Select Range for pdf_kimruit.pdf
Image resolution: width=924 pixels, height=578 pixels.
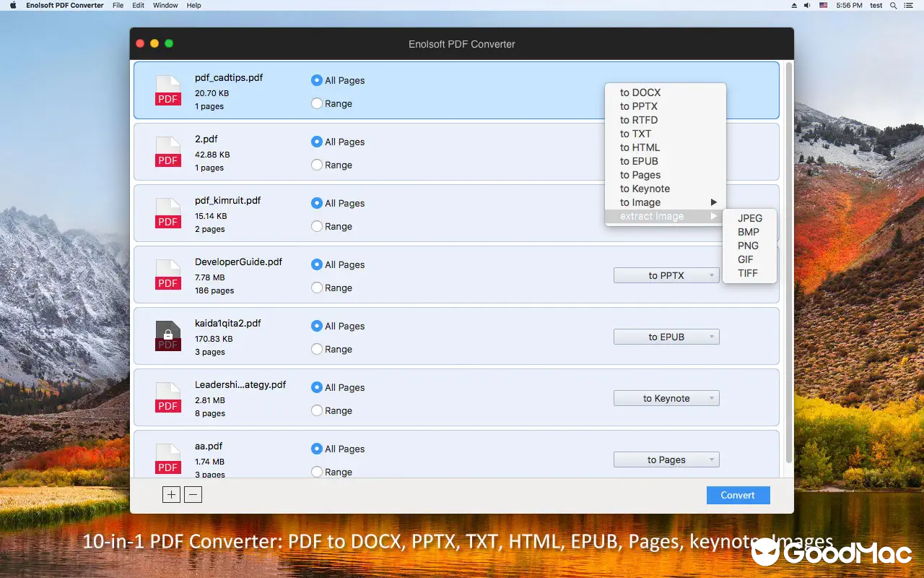[x=316, y=226]
